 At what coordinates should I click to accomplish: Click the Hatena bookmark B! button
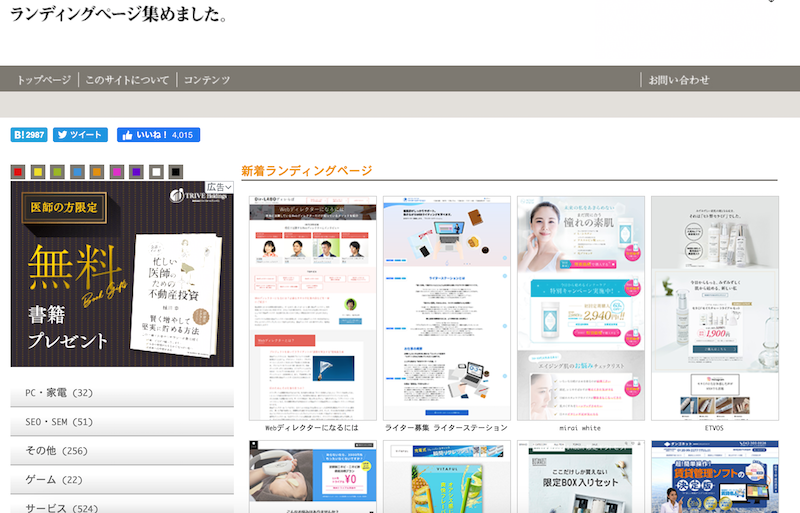(x=29, y=134)
